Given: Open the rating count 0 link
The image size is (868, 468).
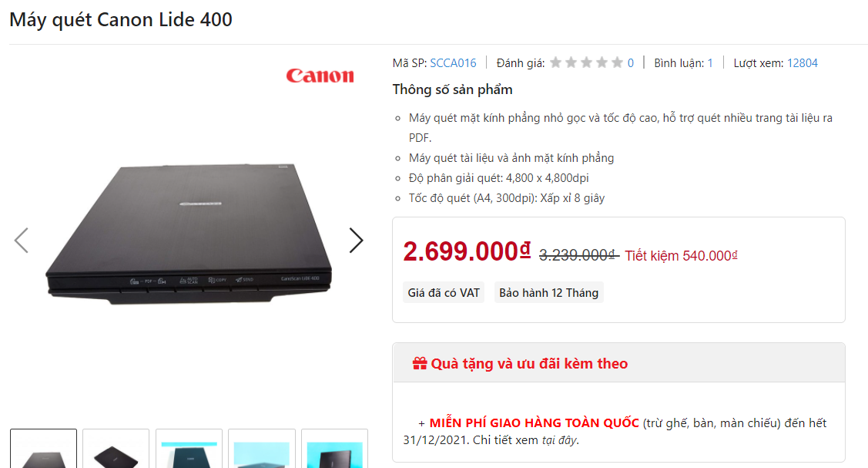Looking at the screenshot, I should [631, 63].
